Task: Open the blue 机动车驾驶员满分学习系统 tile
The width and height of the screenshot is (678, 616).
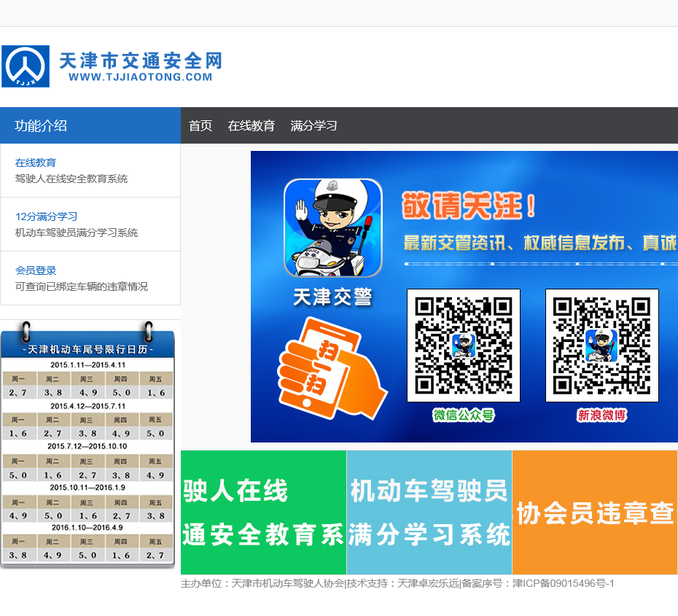Action: pyautogui.click(x=429, y=512)
